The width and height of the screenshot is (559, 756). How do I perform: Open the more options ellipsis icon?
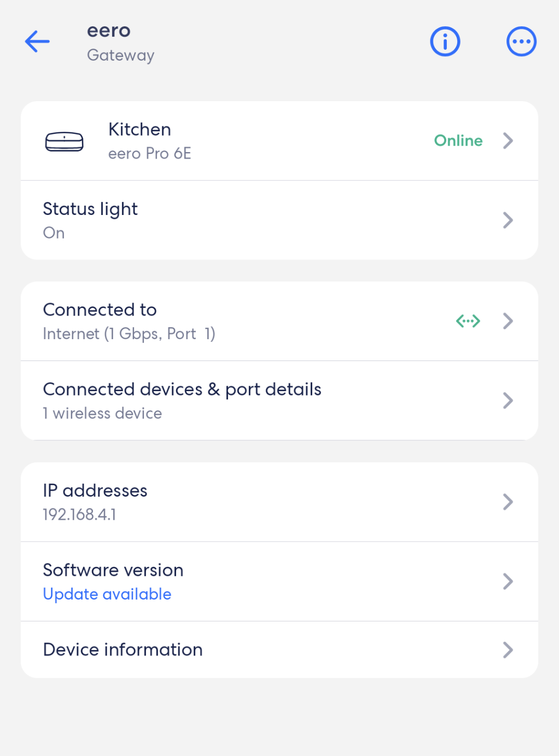coord(521,42)
